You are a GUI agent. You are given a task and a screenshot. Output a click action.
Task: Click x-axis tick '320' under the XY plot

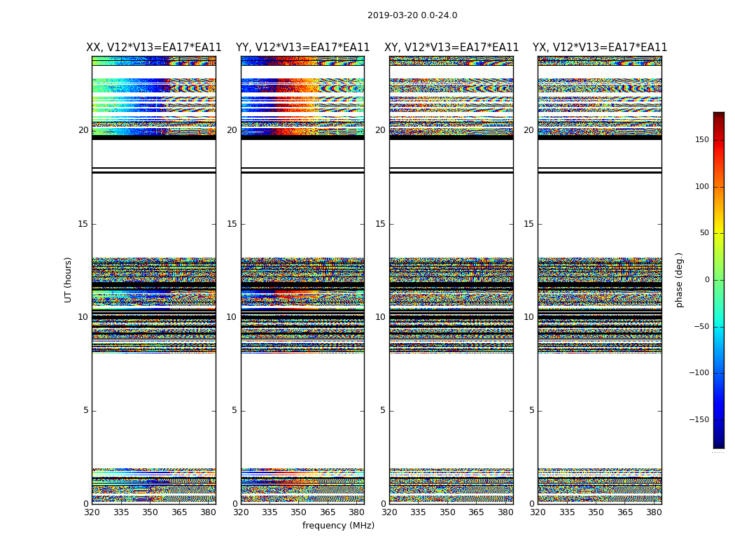[x=389, y=512]
